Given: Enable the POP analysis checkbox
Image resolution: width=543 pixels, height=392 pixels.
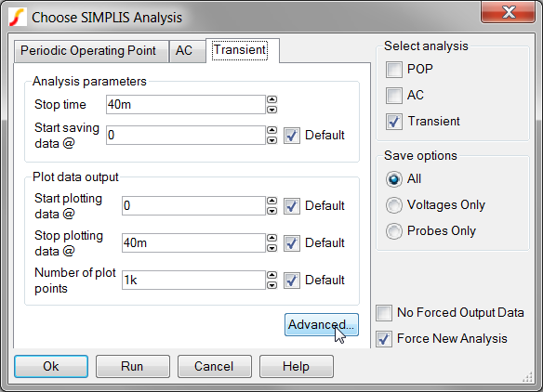Looking at the screenshot, I should 394,70.
